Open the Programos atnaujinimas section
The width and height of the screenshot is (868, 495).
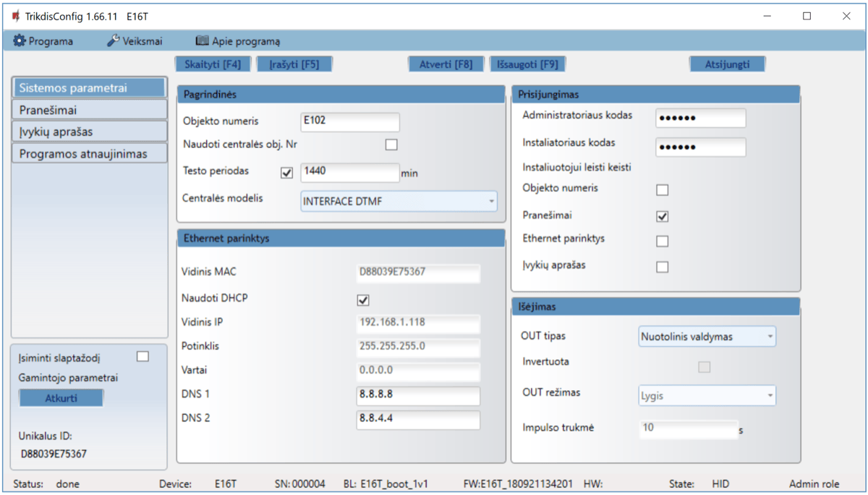pos(89,153)
